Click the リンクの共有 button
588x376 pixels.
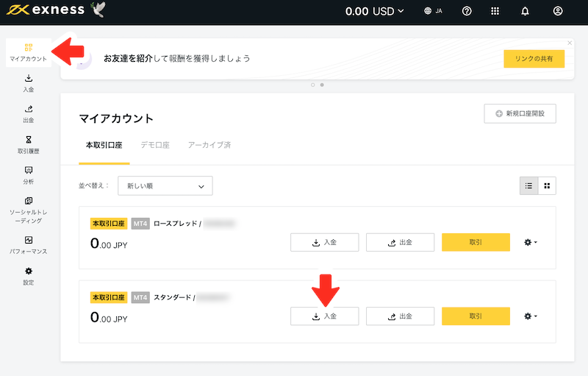tap(534, 59)
